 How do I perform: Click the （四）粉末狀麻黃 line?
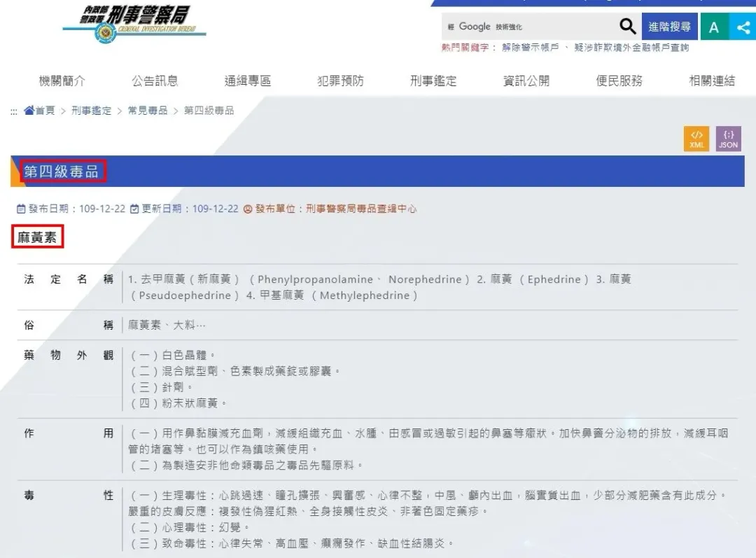point(178,403)
